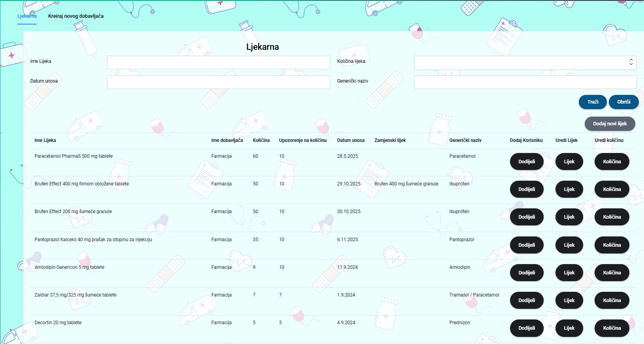This screenshot has height=344, width=644.
Task: Edit Amlodipin Genericon using its Lijek button
Action: 569,273
